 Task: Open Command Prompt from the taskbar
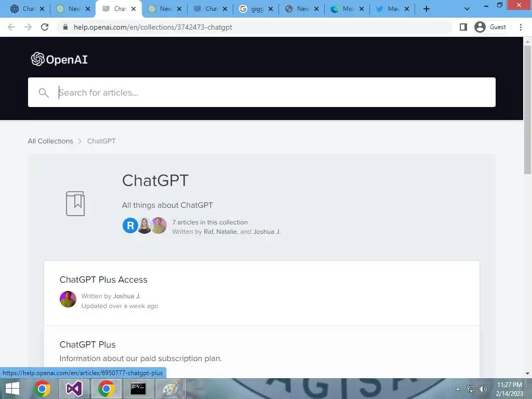138,389
